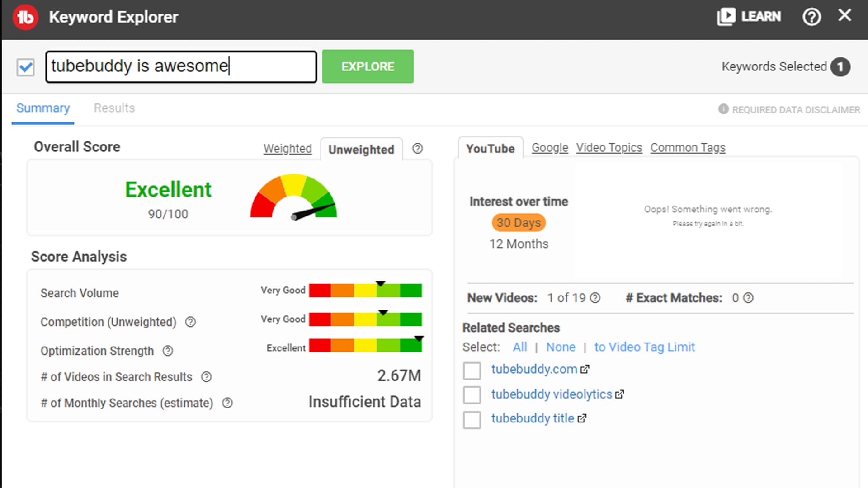Screen dimensions: 868x488
Task: Click the TubeBuddy logo icon
Action: [x=25, y=17]
